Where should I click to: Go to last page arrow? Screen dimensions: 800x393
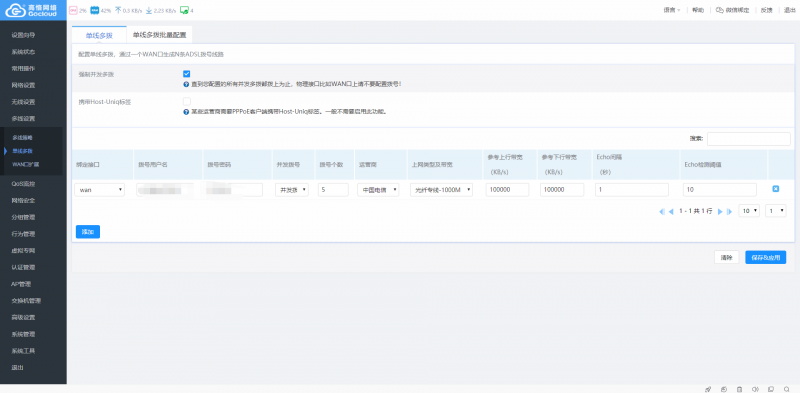pyautogui.click(x=730, y=211)
